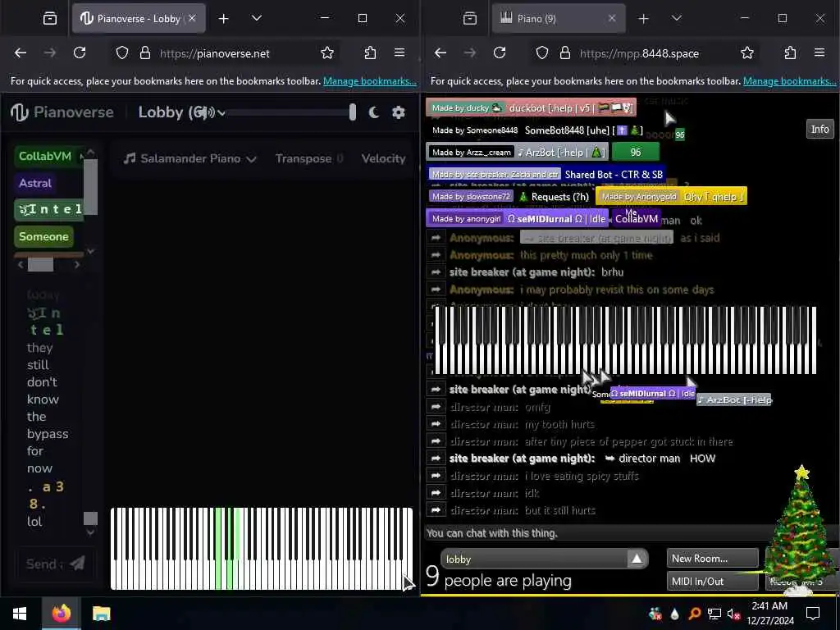This screenshot has height=630, width=840.
Task: Click Shared Bot - CTR & SB tag
Action: 547,174
